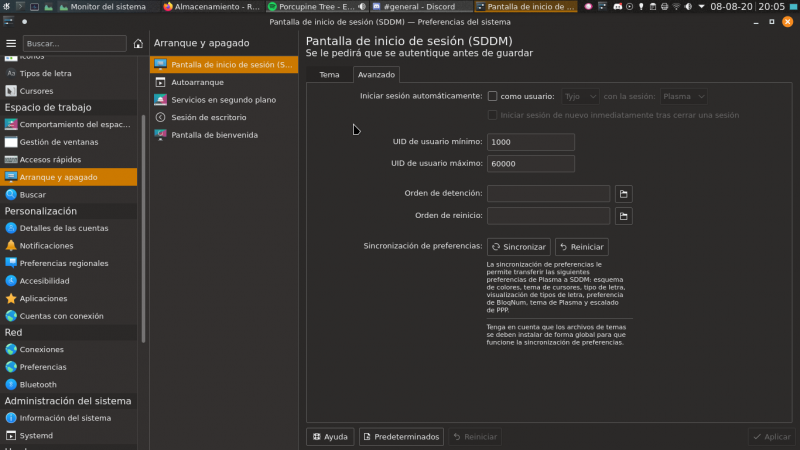Open Detalles de las cuentas

coord(68,228)
